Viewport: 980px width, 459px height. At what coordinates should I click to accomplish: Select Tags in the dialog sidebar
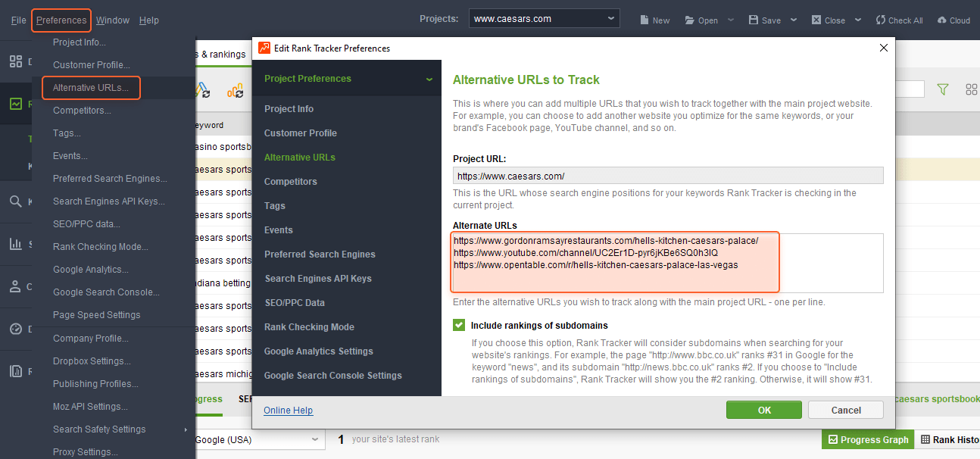pos(275,206)
